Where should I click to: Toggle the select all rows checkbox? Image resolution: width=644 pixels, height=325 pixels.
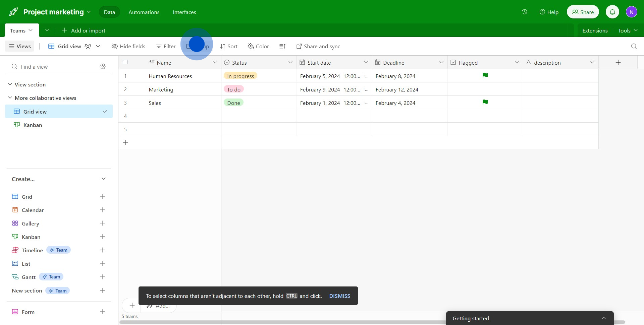point(125,62)
